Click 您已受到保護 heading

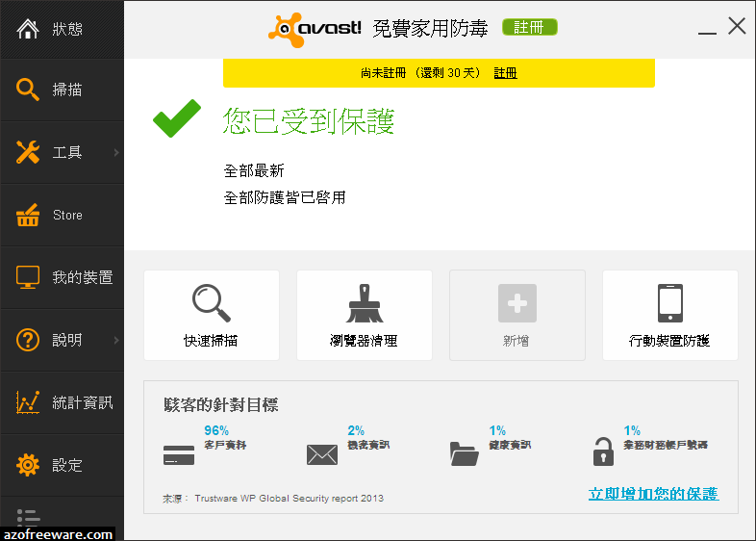[309, 120]
